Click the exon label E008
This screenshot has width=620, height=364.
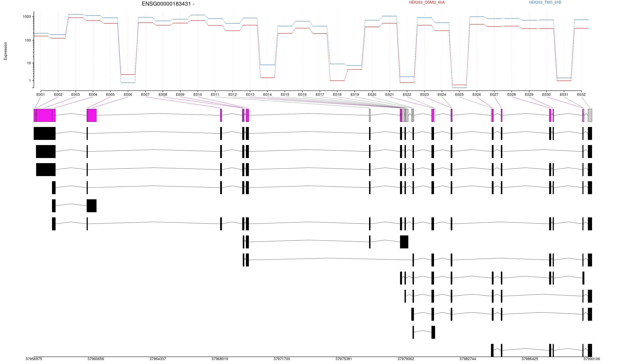click(x=163, y=94)
